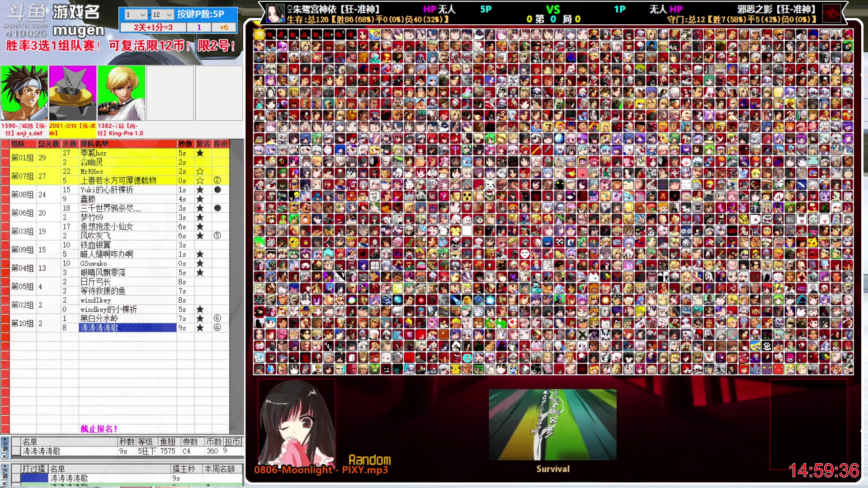Image resolution: width=868 pixels, height=488 pixels.
Task: Click the star in 梦竹69 row
Action: tap(200, 217)
